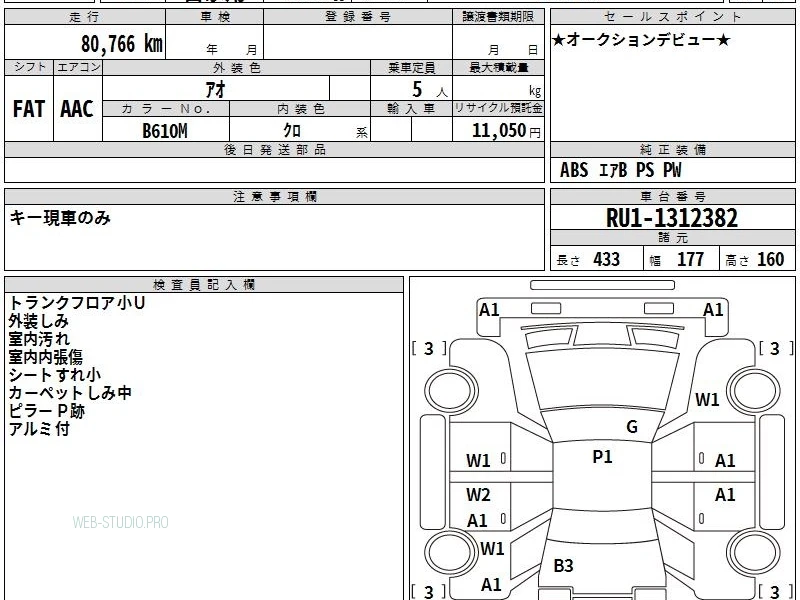Select the 外装色 header

click(236, 68)
